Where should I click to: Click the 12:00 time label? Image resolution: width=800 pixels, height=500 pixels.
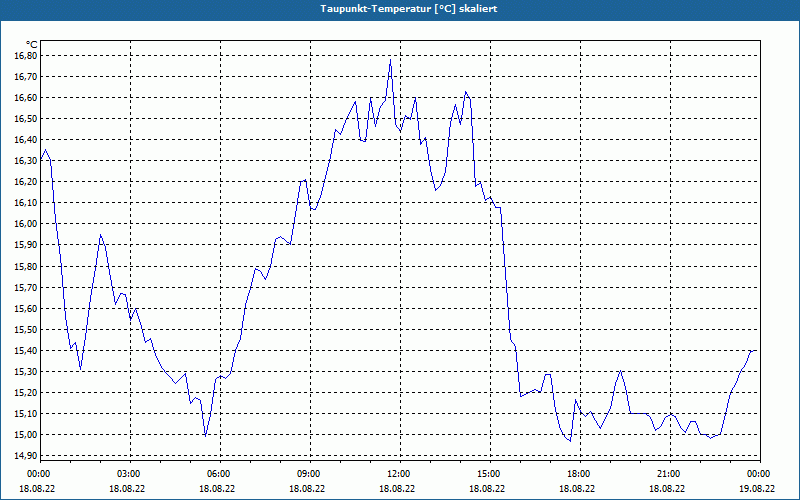coord(397,474)
